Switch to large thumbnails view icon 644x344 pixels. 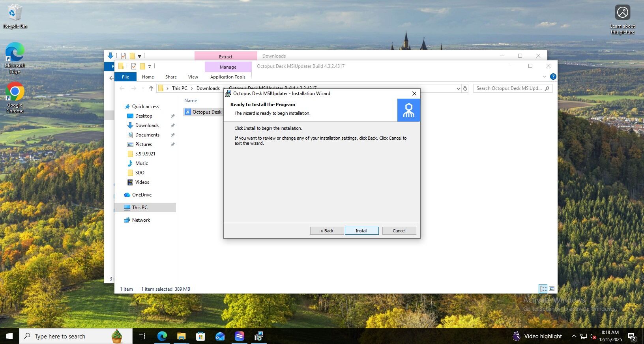coord(552,289)
